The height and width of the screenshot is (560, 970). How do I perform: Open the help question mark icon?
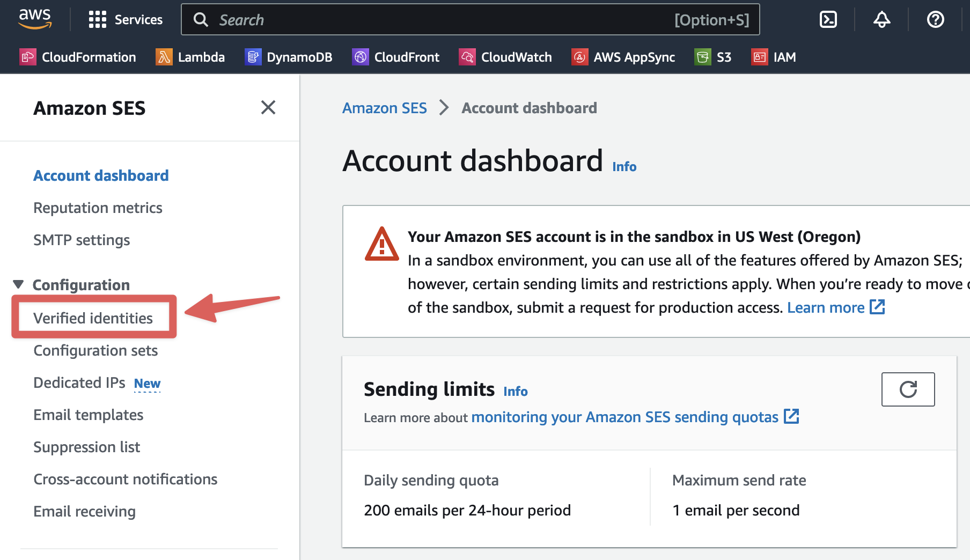tap(936, 20)
